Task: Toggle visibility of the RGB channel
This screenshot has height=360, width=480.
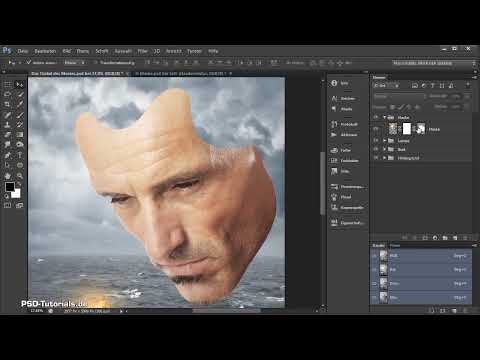Action: click(375, 256)
